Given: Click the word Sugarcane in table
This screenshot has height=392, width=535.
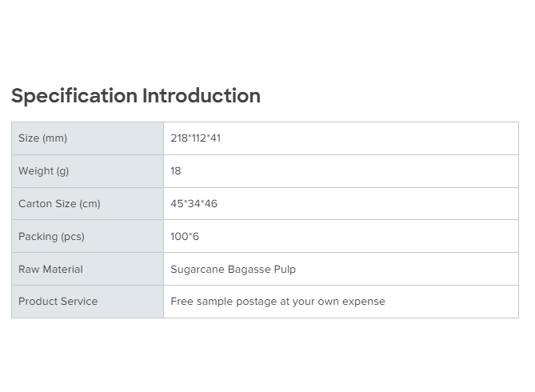Looking at the screenshot, I should tap(195, 270).
